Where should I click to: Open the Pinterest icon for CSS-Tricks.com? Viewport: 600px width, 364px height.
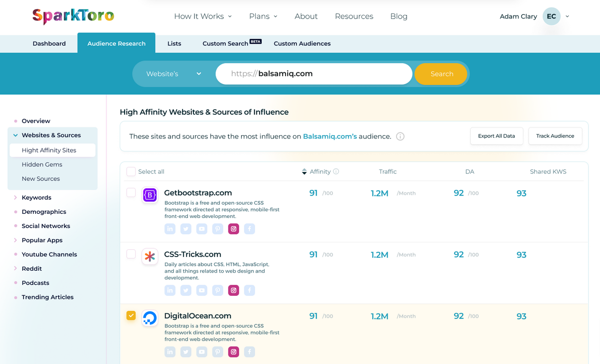pyautogui.click(x=218, y=290)
